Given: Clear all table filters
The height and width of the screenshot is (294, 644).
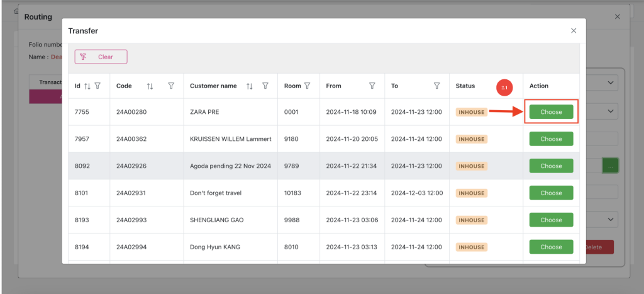Looking at the screenshot, I should point(101,57).
